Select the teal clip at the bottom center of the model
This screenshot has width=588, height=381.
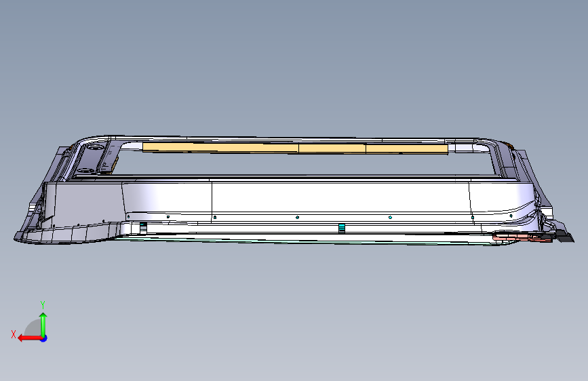pyautogui.click(x=342, y=228)
